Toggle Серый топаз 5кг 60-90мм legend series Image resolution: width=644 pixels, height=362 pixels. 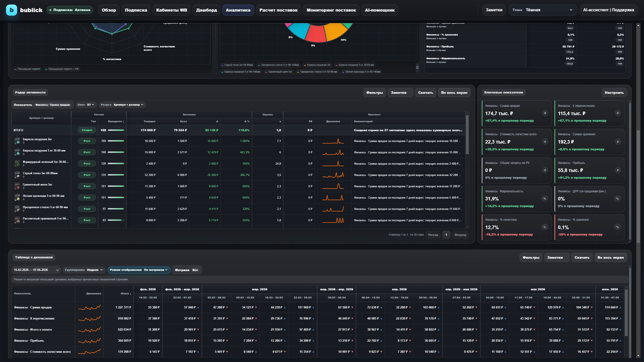pyautogui.click(x=237, y=65)
